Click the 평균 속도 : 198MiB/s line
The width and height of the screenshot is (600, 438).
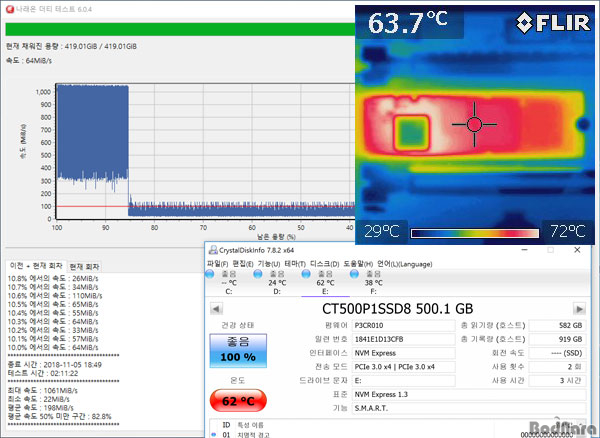coord(41,408)
